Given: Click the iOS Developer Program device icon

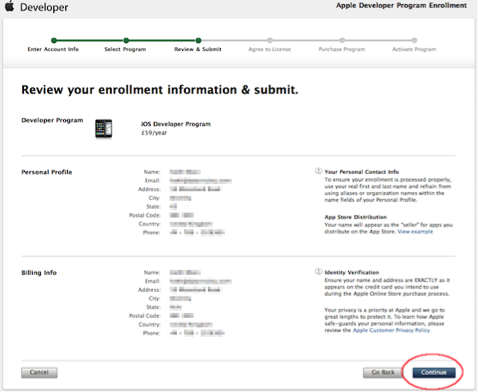Looking at the screenshot, I should point(104,129).
